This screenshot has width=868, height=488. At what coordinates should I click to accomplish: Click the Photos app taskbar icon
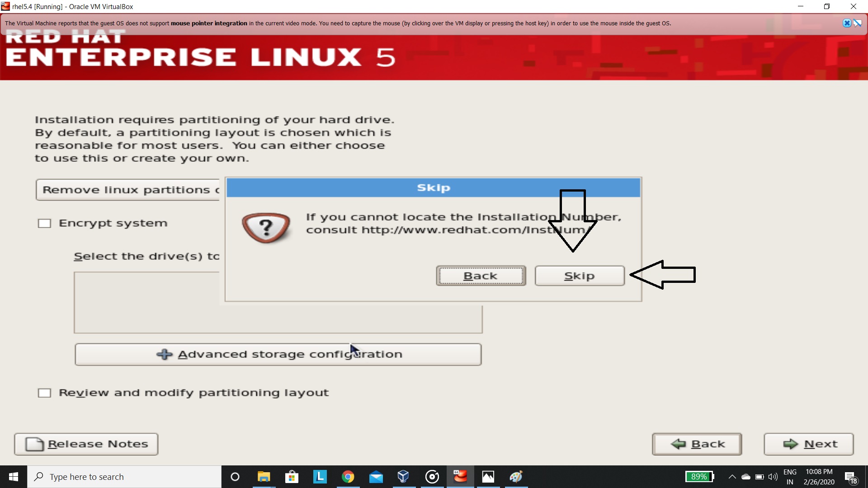coord(488,477)
